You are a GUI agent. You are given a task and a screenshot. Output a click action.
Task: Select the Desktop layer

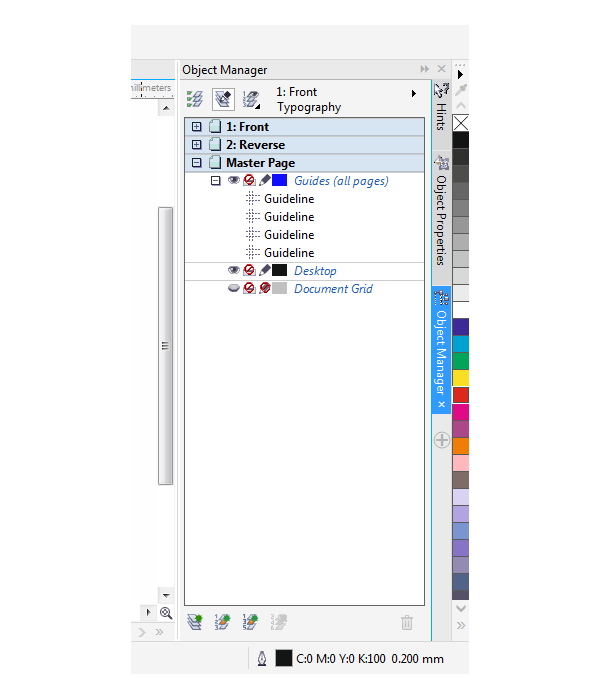coord(315,271)
